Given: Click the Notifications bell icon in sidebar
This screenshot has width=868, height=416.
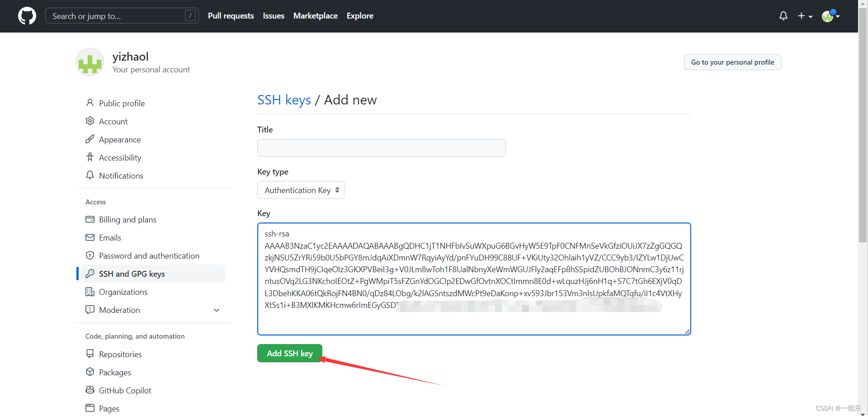Looking at the screenshot, I should point(90,175).
